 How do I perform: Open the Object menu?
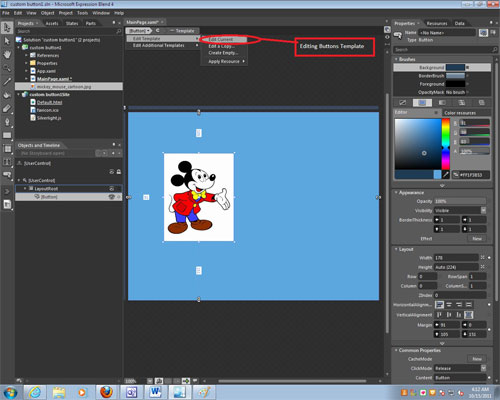[47, 13]
